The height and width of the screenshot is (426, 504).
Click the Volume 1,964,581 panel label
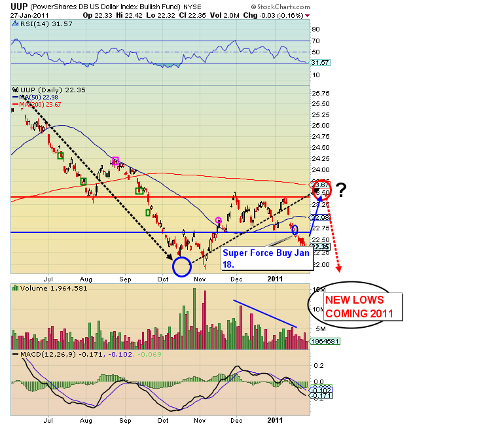pyautogui.click(x=54, y=288)
